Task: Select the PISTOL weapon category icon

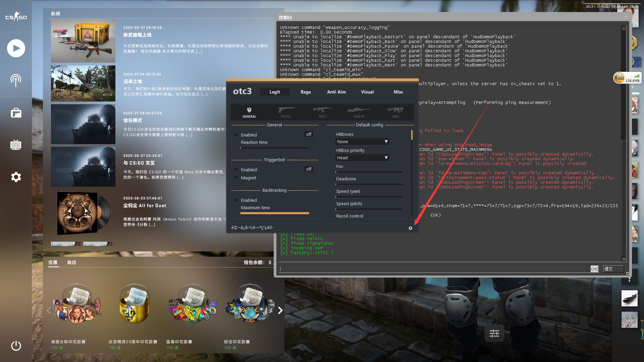Action: point(286,112)
